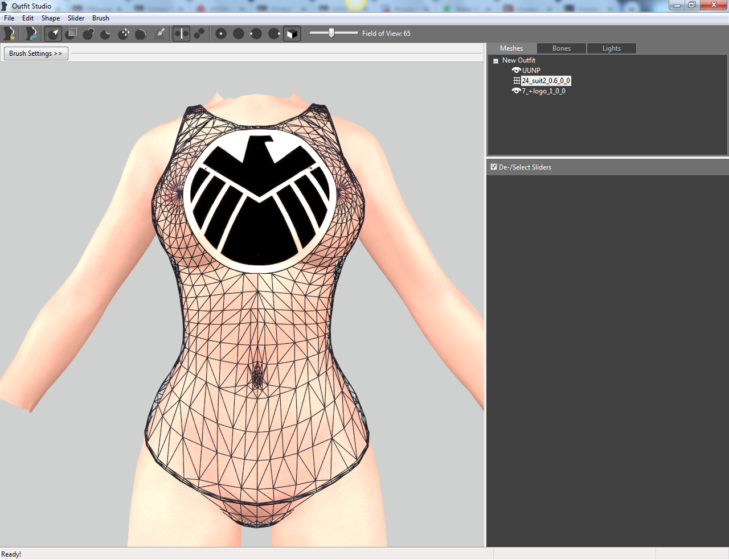Select the Deflate brush tool
The height and width of the screenshot is (560, 729).
pos(106,34)
